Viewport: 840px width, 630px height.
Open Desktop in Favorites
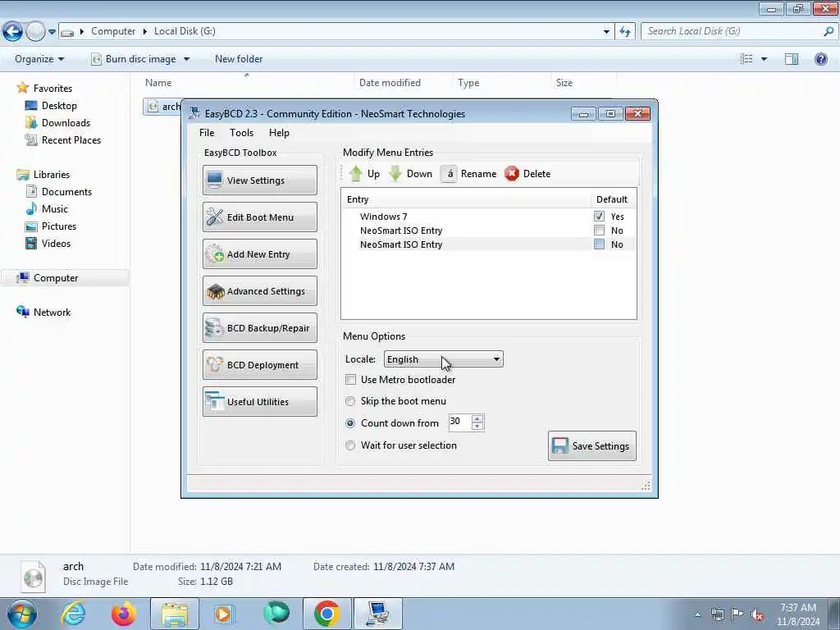59,106
